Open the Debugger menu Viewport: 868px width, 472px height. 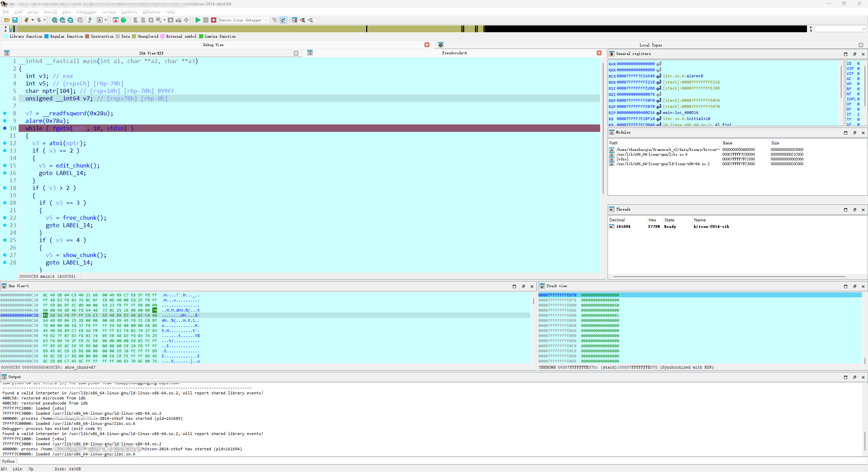coord(86,12)
